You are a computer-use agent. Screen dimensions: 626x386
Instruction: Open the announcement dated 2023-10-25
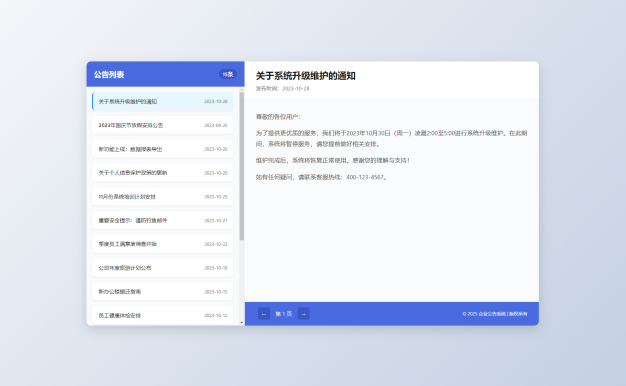(162, 196)
